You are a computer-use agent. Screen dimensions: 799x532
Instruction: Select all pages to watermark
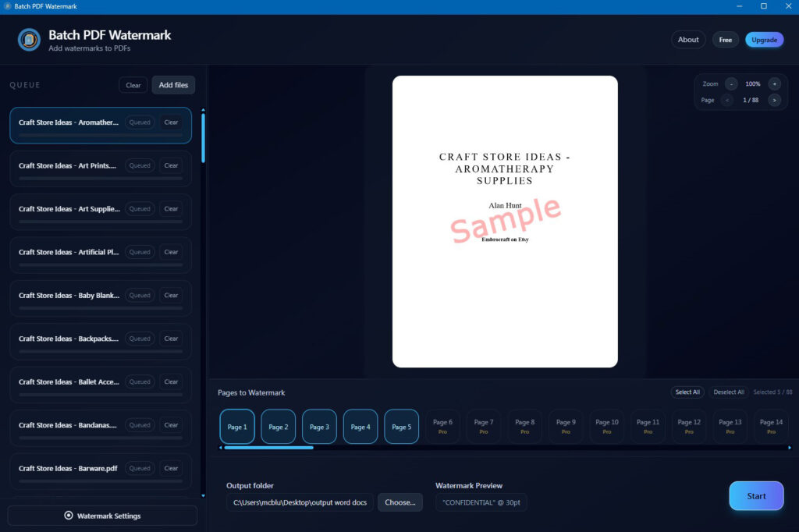pyautogui.click(x=687, y=392)
